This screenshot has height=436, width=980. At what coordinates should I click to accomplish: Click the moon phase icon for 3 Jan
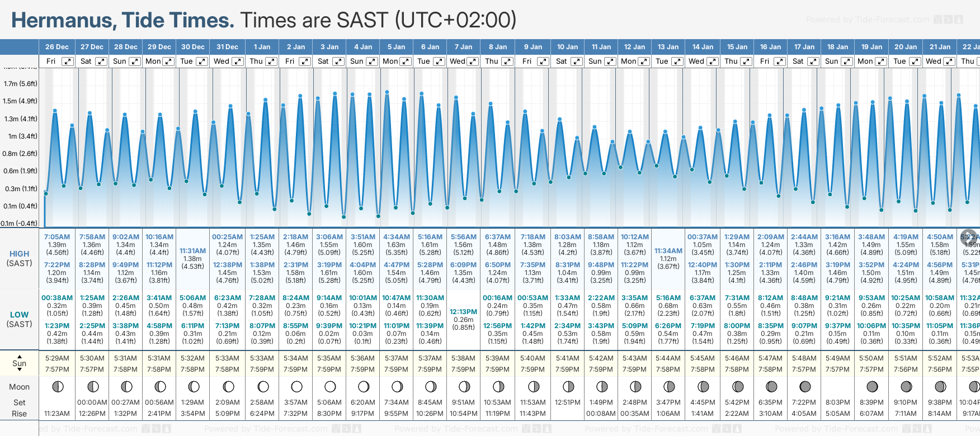(330, 386)
